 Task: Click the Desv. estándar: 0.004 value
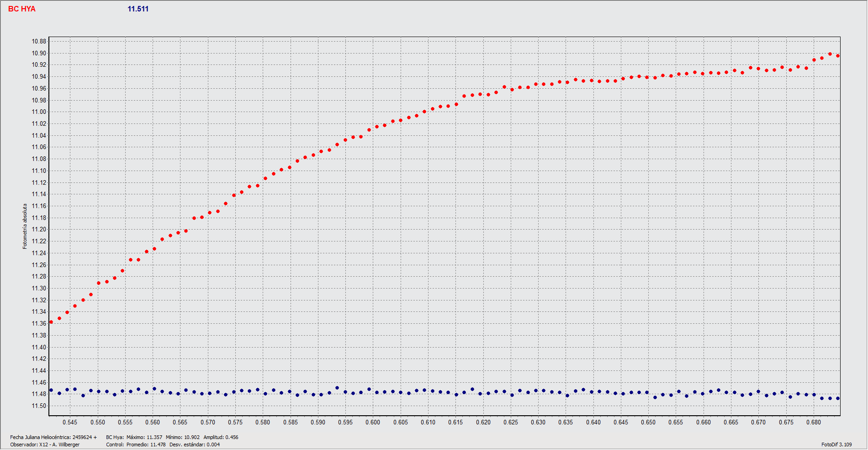pos(195,445)
